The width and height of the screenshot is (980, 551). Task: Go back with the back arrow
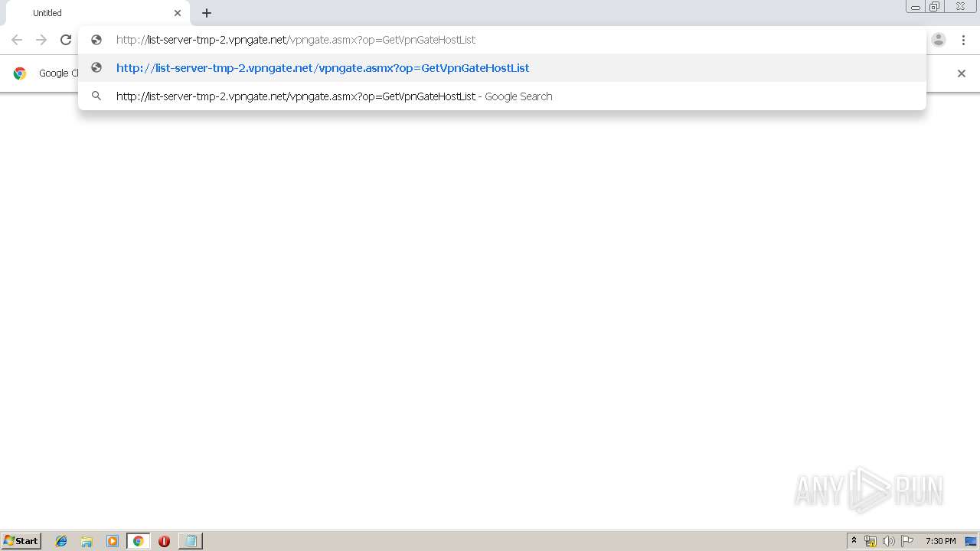[x=17, y=40]
